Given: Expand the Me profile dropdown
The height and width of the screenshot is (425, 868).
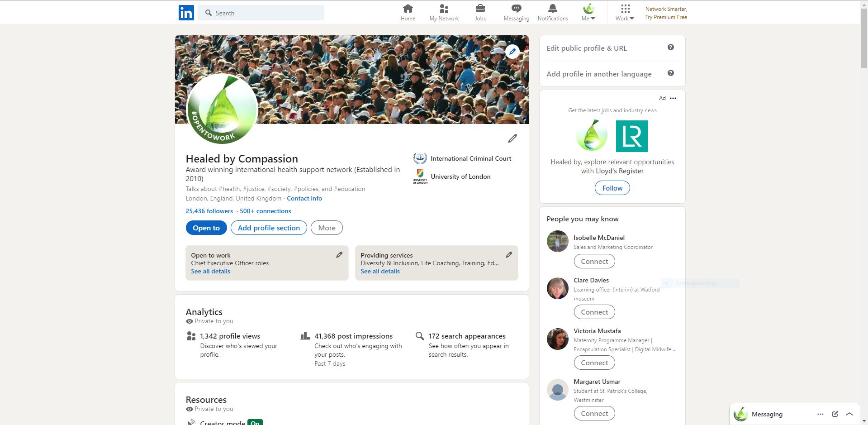Looking at the screenshot, I should click(588, 13).
